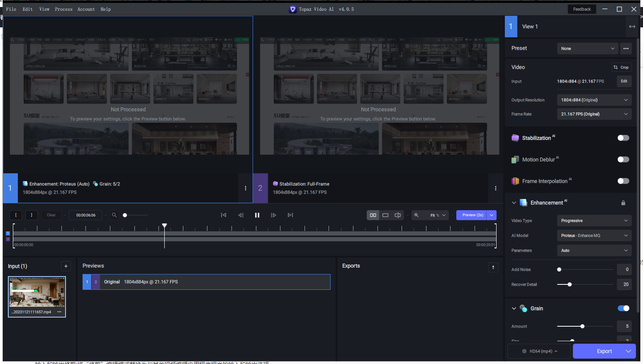Open Export options dropdown arrow

[x=628, y=351]
